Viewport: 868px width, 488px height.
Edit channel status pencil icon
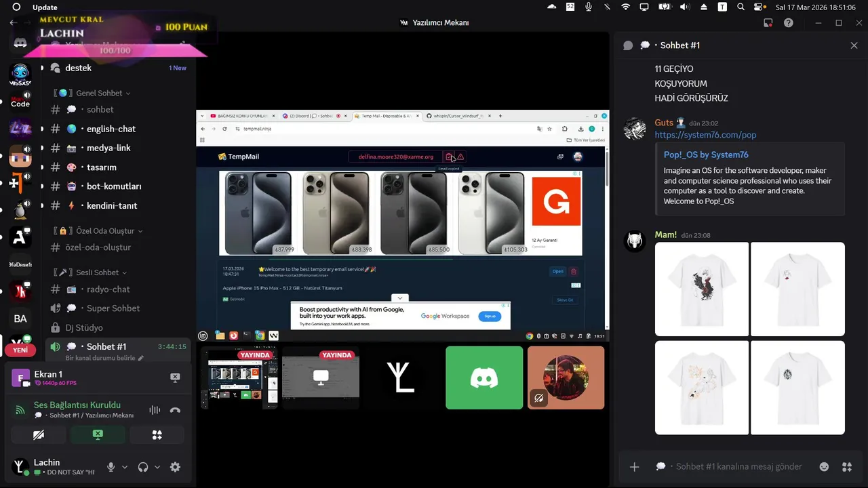coord(141,358)
